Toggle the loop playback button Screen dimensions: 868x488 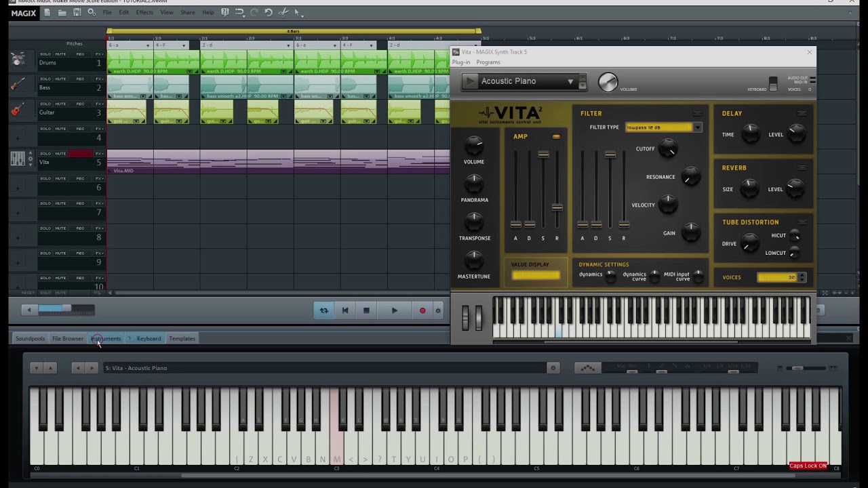[324, 310]
